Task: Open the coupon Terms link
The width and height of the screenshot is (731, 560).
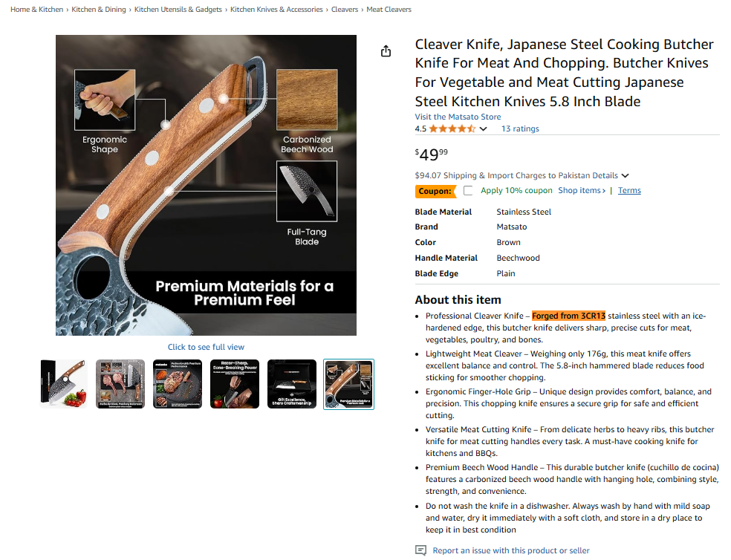Action: pos(629,190)
